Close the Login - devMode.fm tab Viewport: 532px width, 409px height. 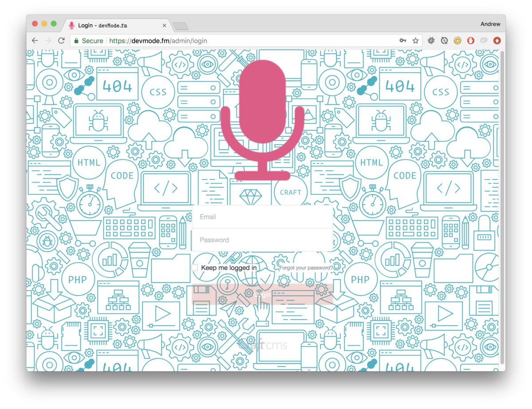(164, 26)
